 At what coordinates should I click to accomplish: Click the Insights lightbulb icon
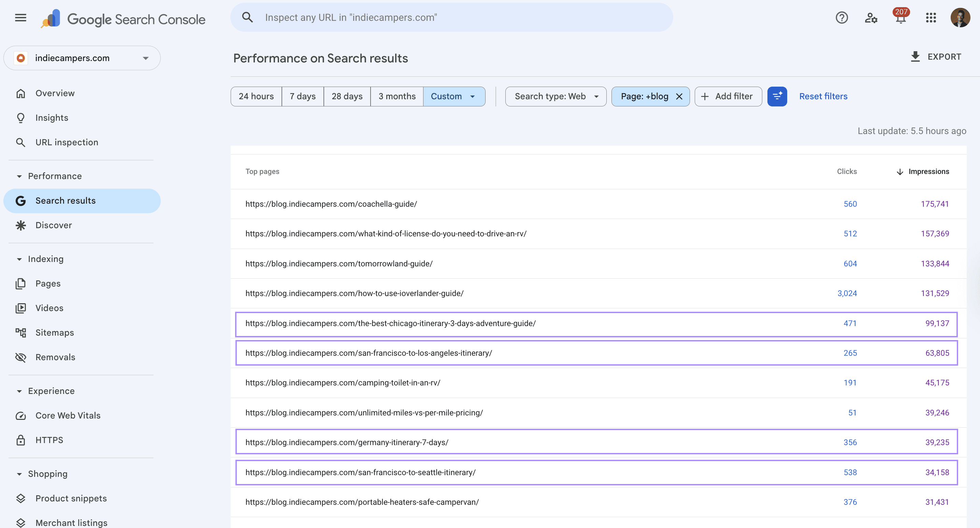tap(20, 118)
